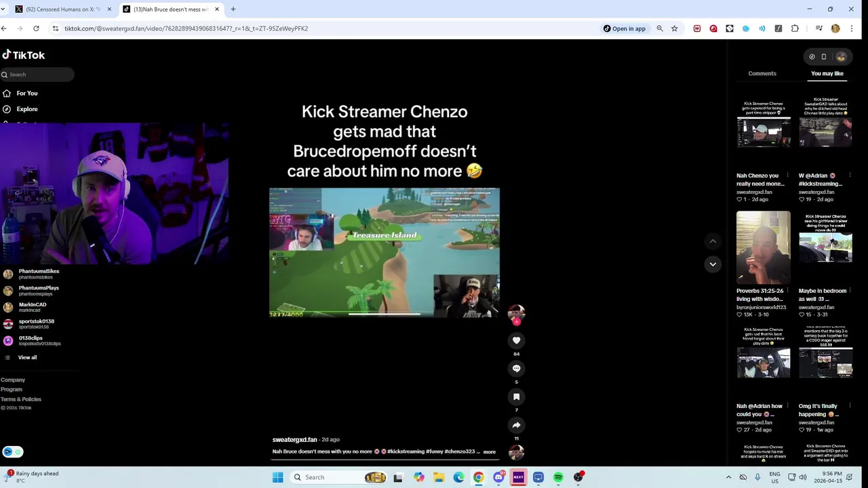Open the media control music-note icon

pos(819,28)
